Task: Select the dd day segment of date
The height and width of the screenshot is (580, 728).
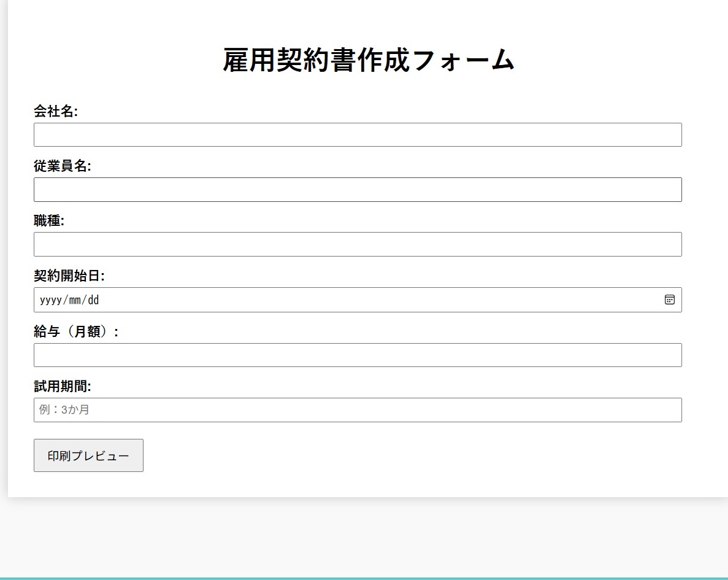Action: tap(93, 300)
